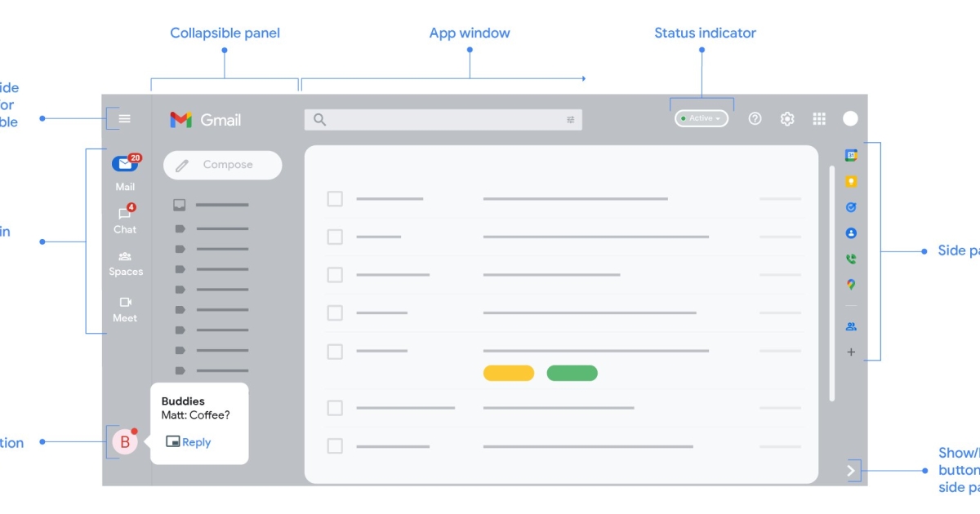Open Google Calendar in side panel

pos(851,155)
